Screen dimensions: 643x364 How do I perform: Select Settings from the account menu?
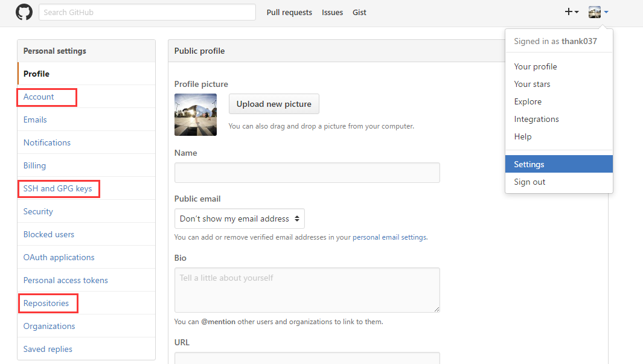click(529, 164)
